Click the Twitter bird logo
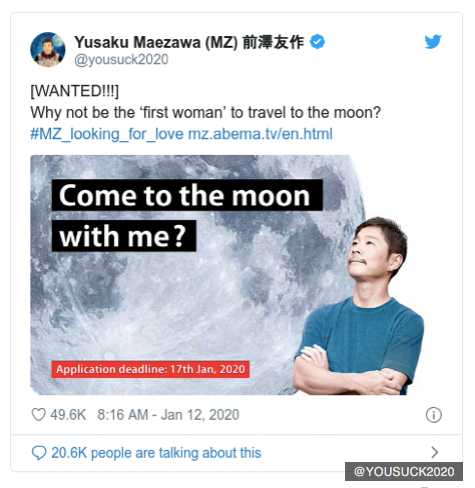Image resolution: width=475 pixels, height=488 pixels. coord(433,42)
